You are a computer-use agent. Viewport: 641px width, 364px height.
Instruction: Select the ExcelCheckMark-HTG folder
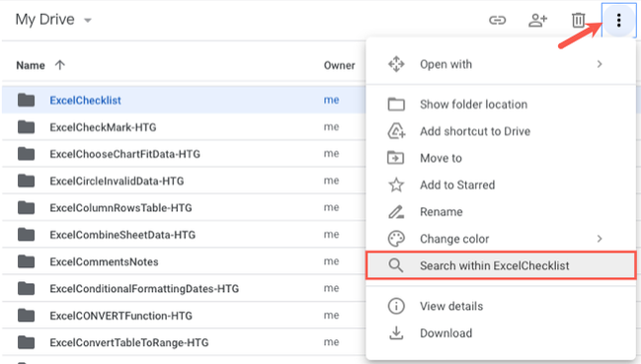[x=103, y=127]
